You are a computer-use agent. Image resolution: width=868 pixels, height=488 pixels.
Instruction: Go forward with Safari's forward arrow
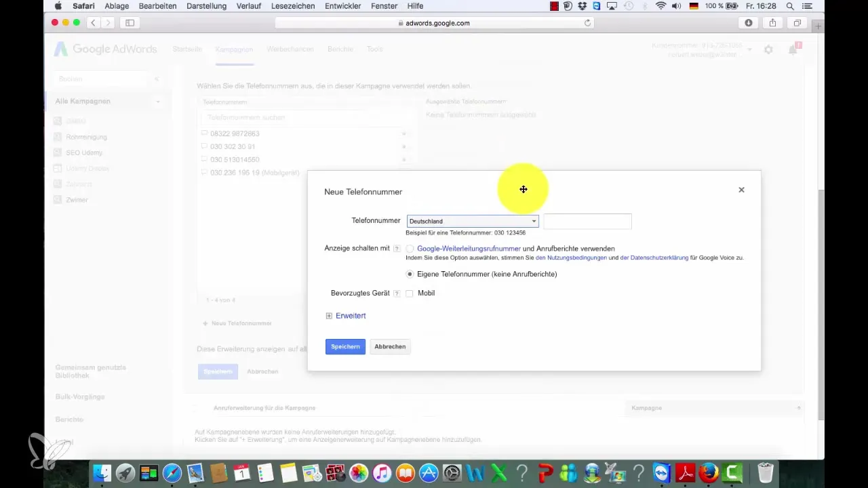[x=107, y=23]
